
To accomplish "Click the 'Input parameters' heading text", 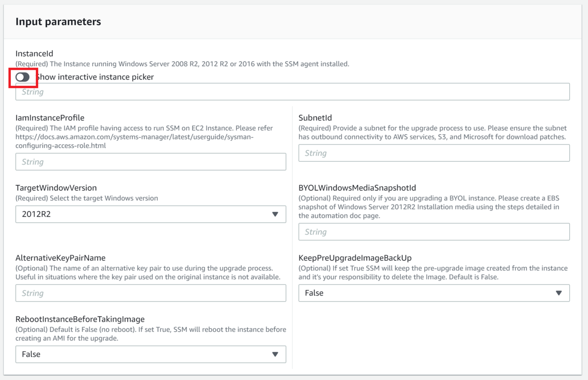I will (x=58, y=22).
